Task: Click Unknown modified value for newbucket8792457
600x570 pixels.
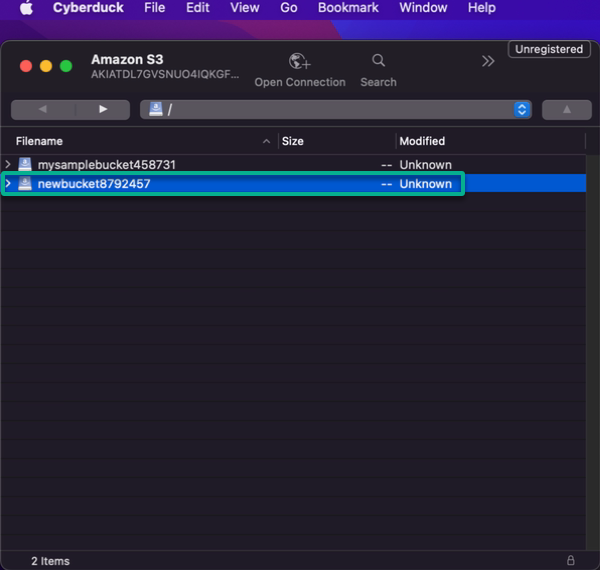Action: coord(426,184)
